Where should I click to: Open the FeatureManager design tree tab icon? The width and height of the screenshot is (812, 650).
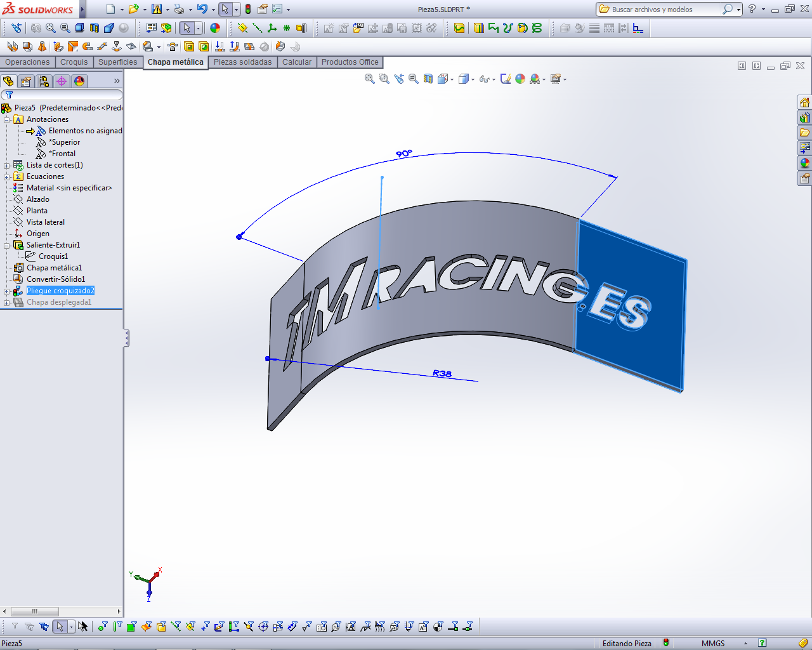point(8,81)
